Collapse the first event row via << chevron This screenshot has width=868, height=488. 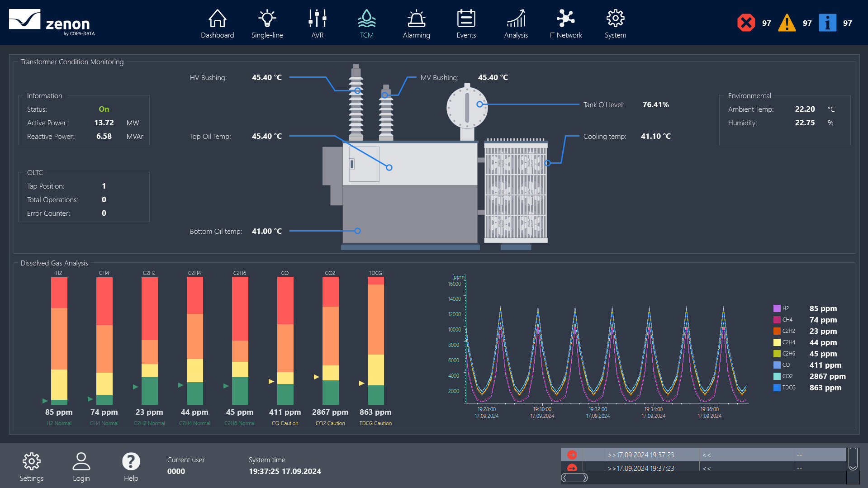click(x=707, y=455)
